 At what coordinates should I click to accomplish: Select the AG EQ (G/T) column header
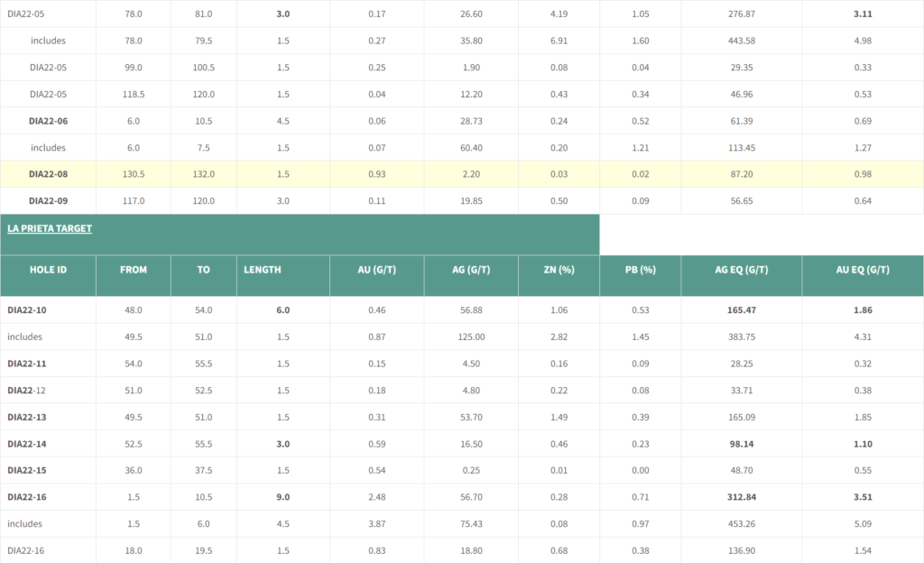click(741, 269)
